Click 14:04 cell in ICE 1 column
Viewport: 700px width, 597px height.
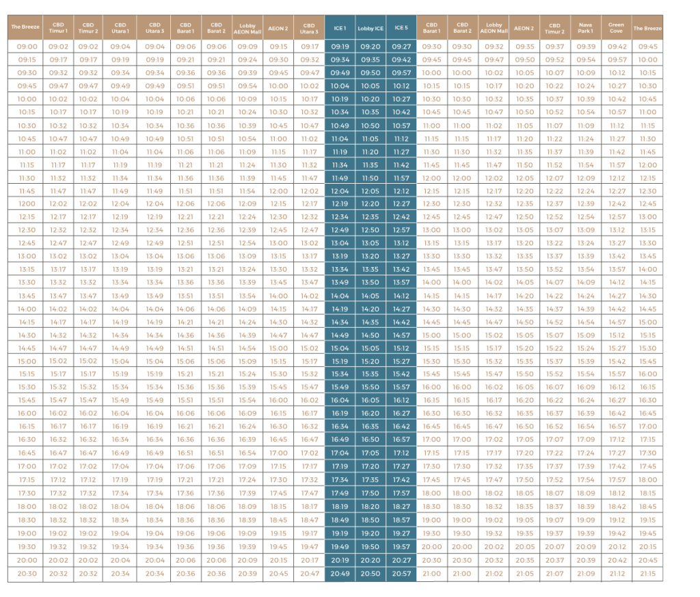pos(340,296)
